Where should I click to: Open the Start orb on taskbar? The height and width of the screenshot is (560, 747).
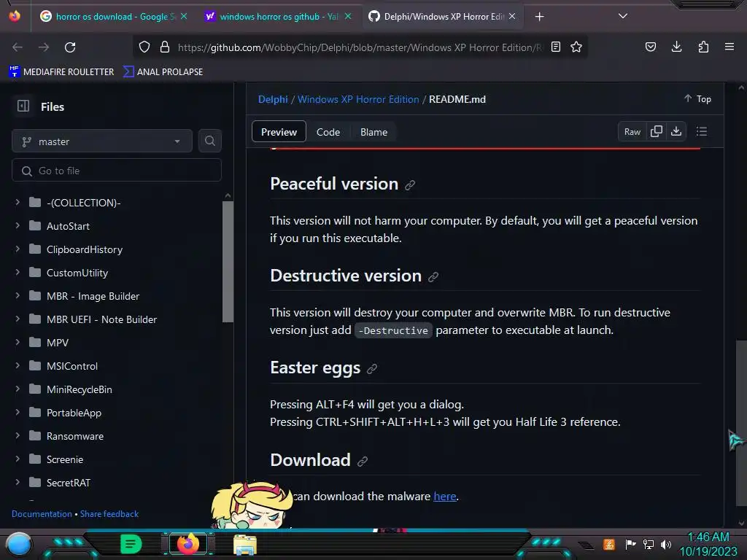coord(19,544)
